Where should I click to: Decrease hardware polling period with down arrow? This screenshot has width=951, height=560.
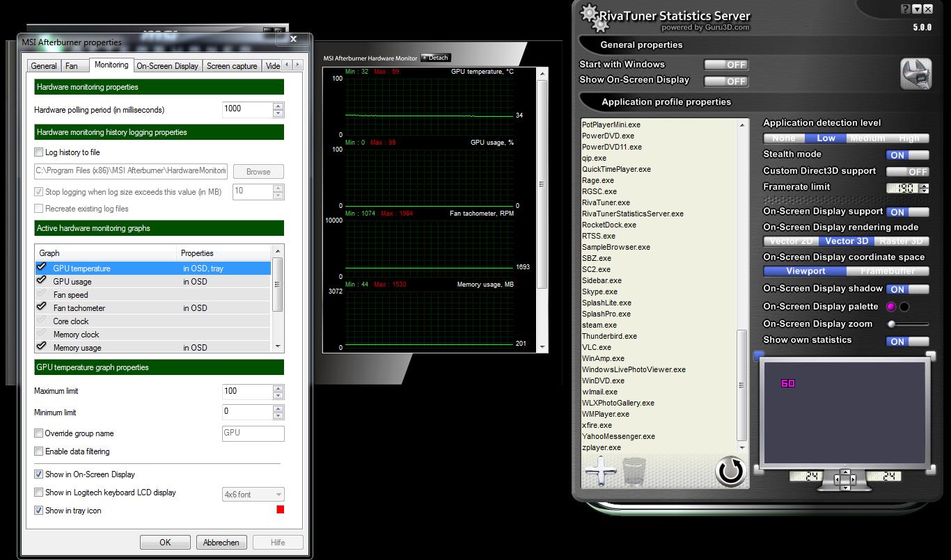(x=278, y=113)
